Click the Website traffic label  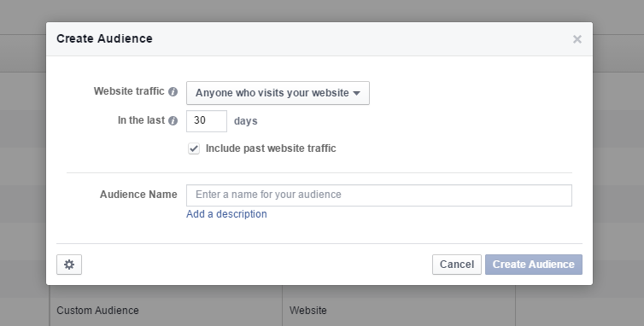pos(129,91)
